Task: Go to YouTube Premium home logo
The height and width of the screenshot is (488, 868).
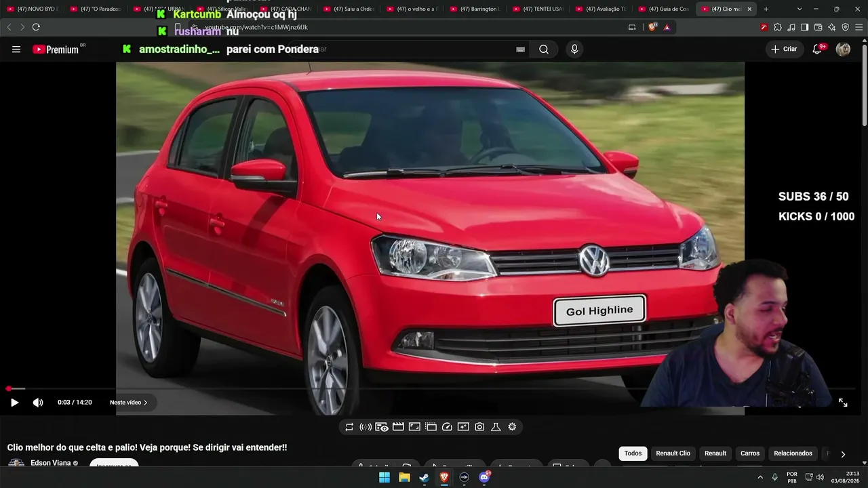Action: point(56,49)
